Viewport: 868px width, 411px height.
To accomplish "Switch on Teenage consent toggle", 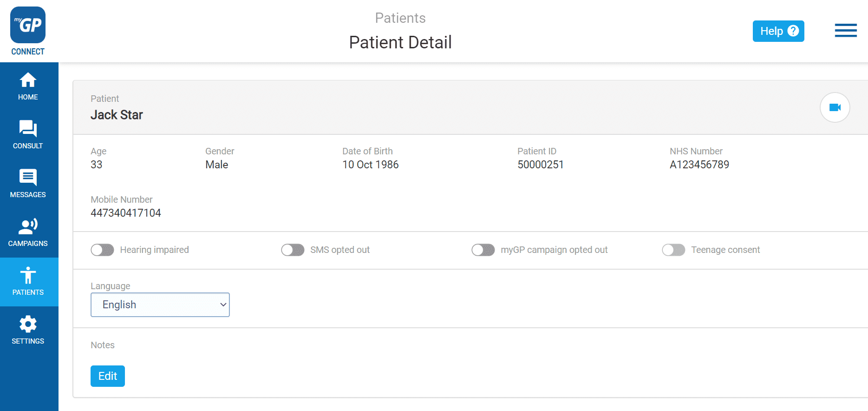I will click(x=673, y=250).
